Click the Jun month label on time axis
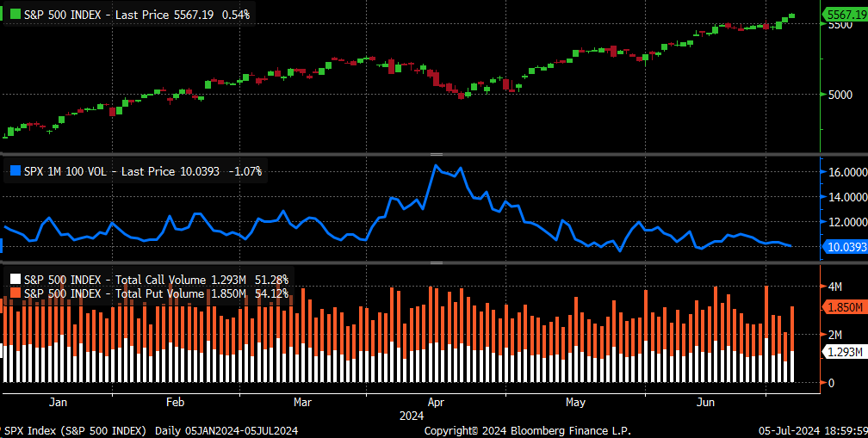Screen dimensions: 868x438 (706, 402)
